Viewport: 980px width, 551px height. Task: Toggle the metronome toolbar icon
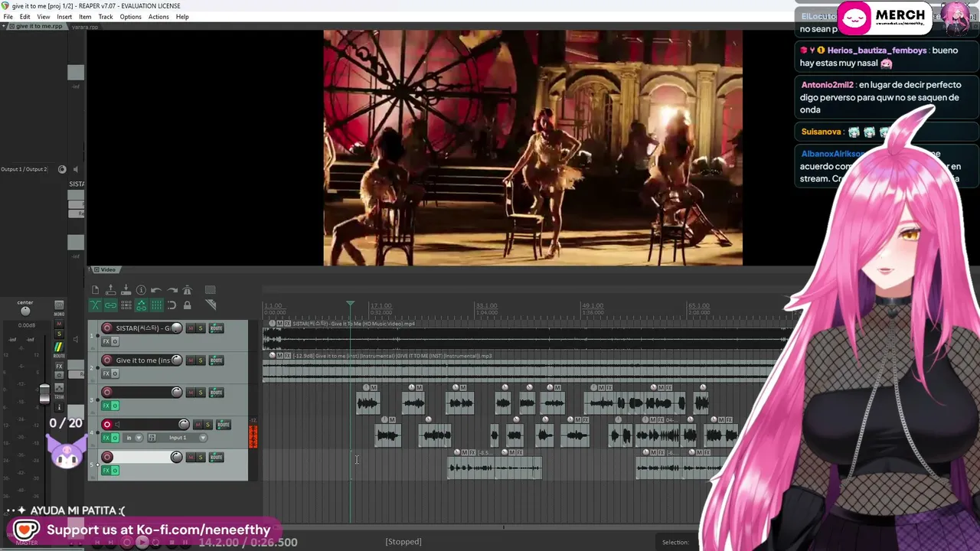187,290
